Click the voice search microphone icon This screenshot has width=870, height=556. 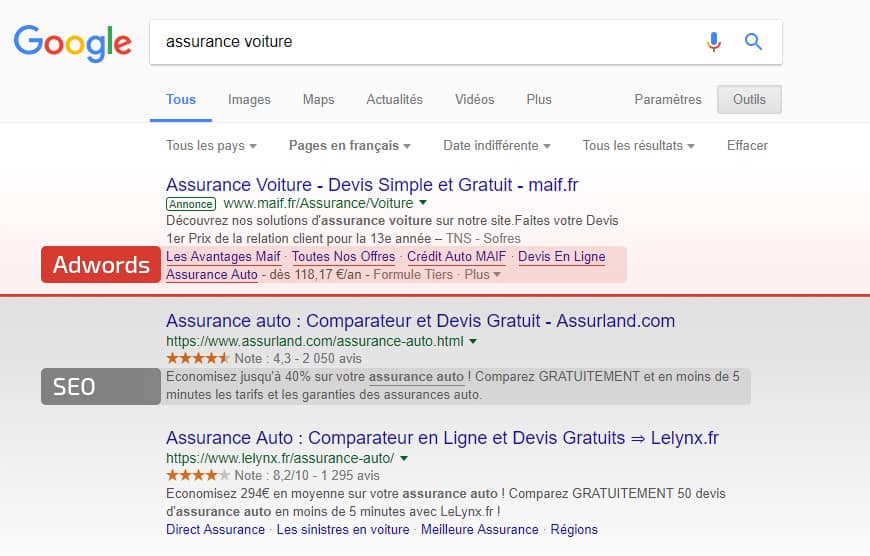713,42
